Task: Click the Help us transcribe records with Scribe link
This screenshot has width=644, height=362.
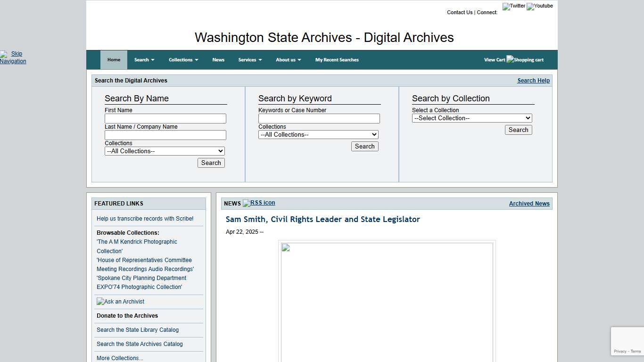Action: (145, 218)
